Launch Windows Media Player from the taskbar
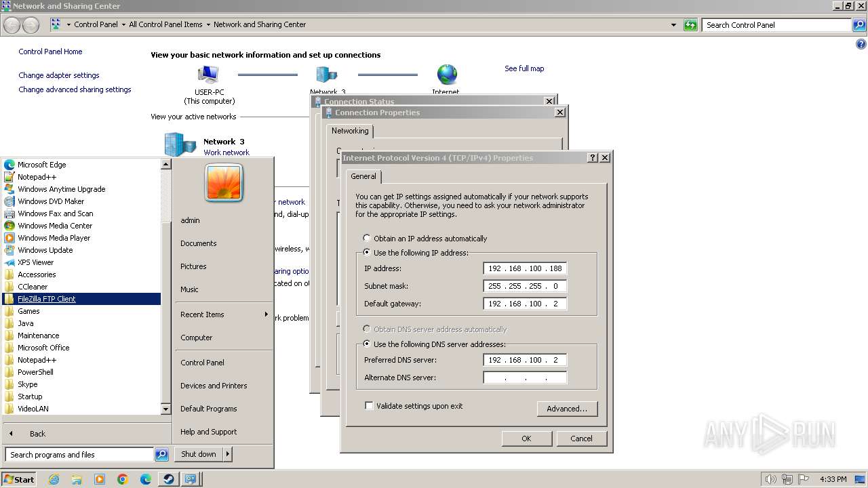This screenshot has width=868, height=488. (100, 479)
